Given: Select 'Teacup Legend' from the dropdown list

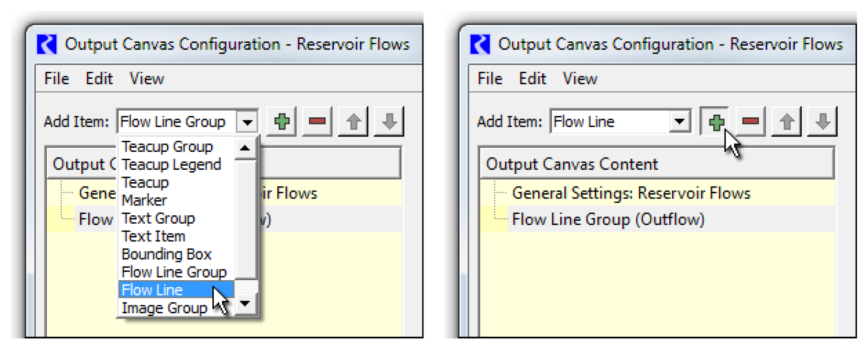Looking at the screenshot, I should [x=171, y=165].
